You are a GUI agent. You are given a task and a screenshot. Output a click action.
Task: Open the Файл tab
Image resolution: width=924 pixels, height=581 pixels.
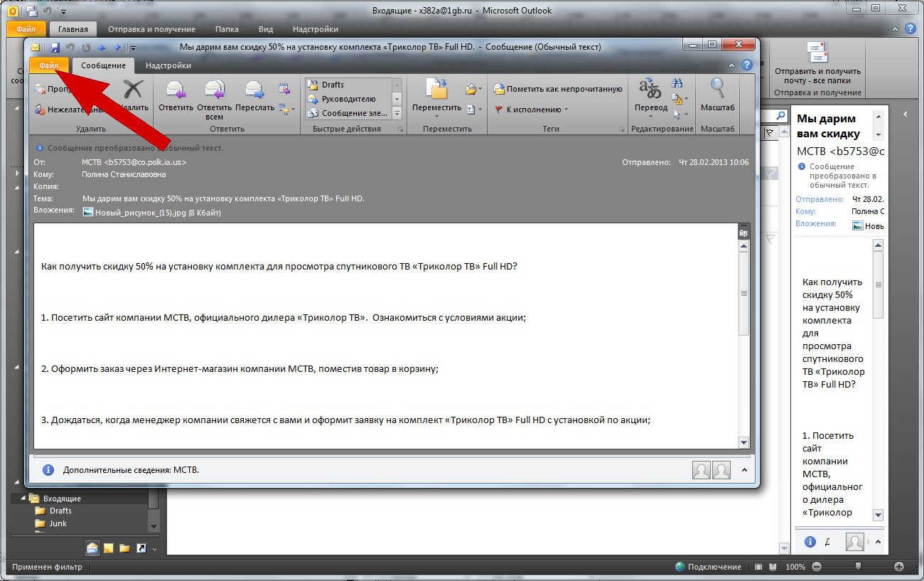point(48,65)
